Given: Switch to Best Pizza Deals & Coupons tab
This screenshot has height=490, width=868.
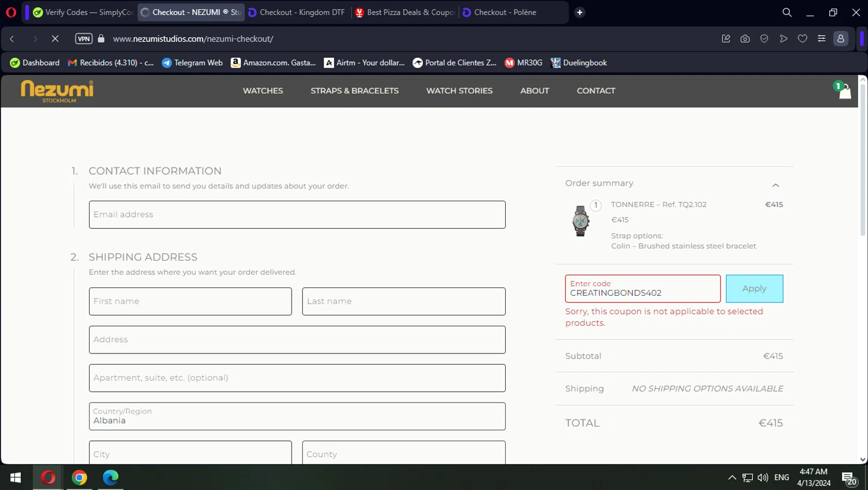Looking at the screenshot, I should click(405, 12).
